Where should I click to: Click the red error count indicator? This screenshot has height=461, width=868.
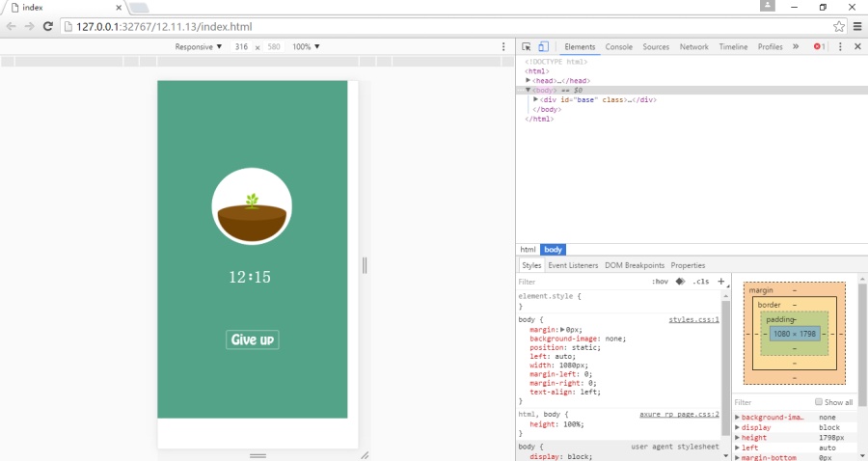[819, 46]
